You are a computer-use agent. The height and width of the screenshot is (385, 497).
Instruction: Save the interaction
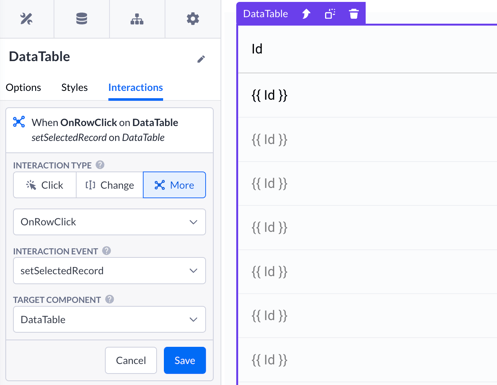(185, 360)
